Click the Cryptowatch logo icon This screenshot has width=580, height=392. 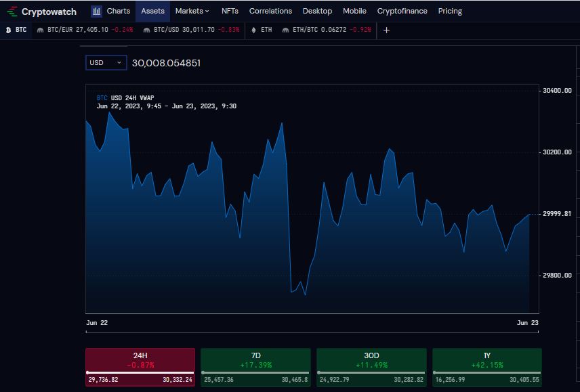click(x=12, y=12)
